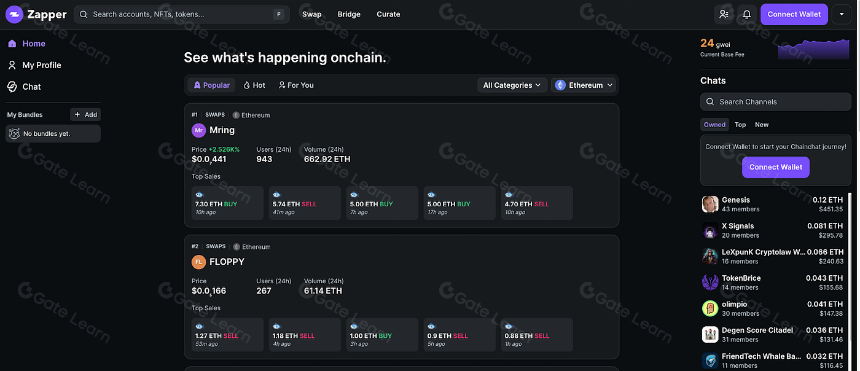
Task: Switch to Top chats tab
Action: (740, 125)
